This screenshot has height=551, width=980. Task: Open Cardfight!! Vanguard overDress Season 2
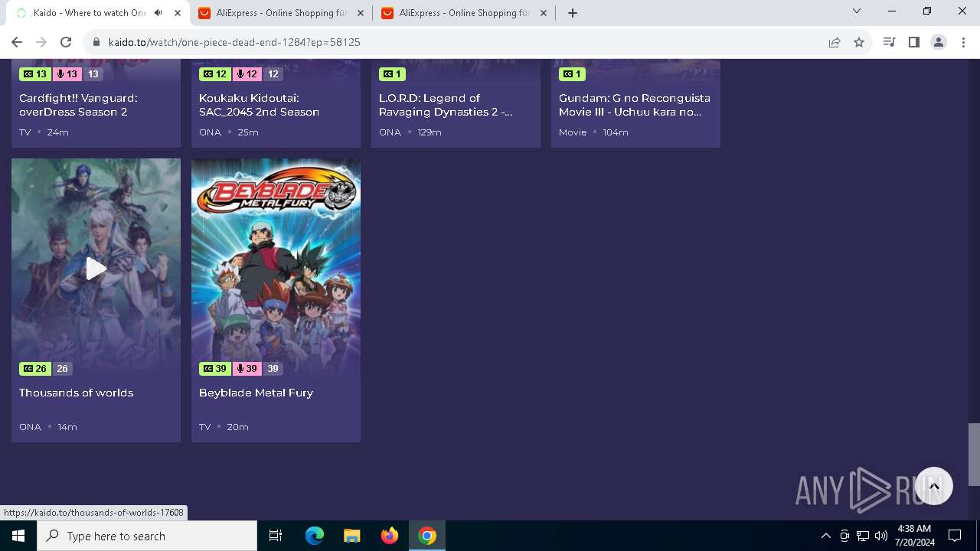pos(78,105)
